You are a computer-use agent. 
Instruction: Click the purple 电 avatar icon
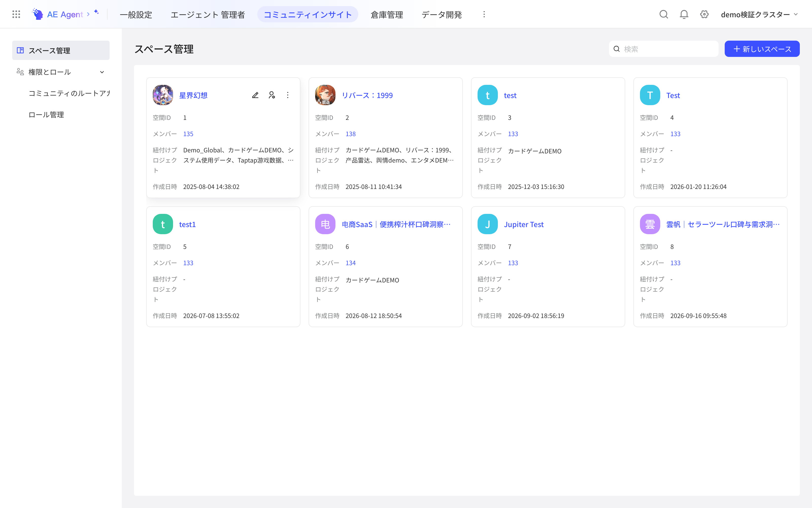click(x=325, y=224)
